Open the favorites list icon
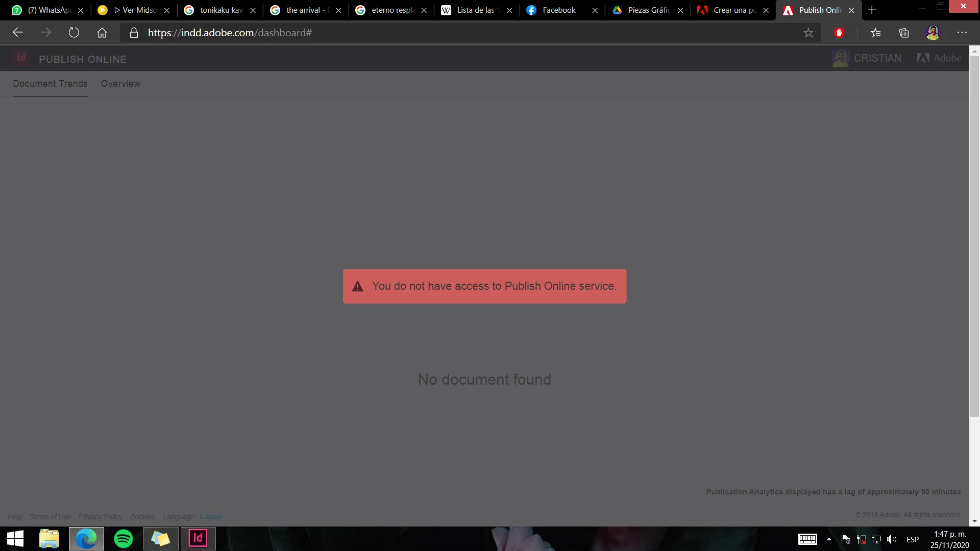Viewport: 980px width, 551px height. coord(876,33)
